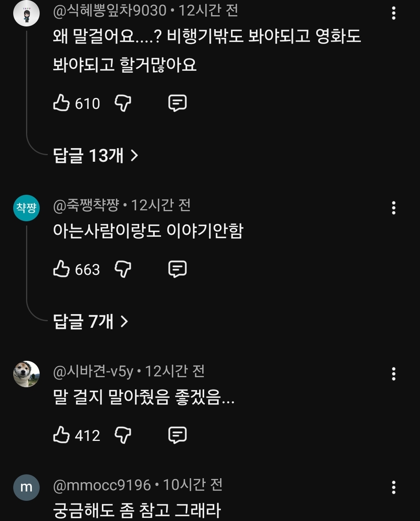
Task: Expand the 답글 13개 replies
Action: [x=96, y=156]
